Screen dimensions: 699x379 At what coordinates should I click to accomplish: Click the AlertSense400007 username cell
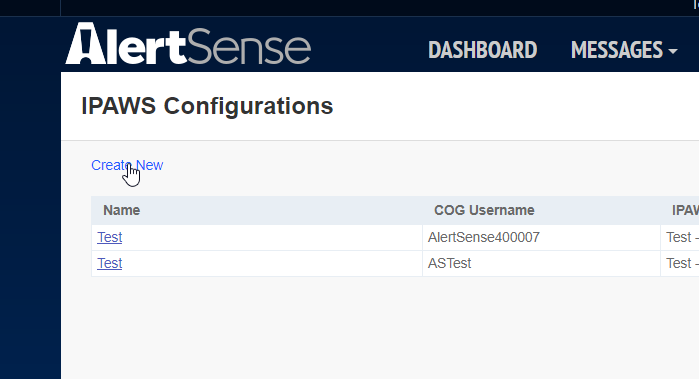[541, 237]
